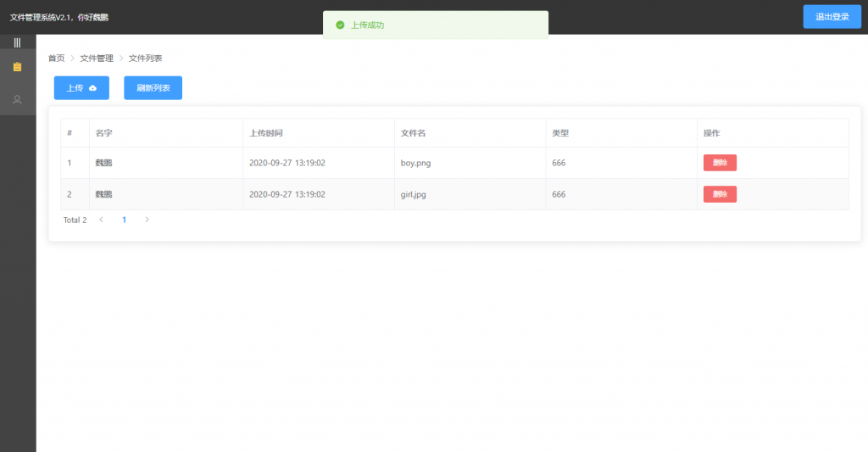Click the 上传成功 notification text
The width and height of the screenshot is (868, 452).
click(367, 25)
